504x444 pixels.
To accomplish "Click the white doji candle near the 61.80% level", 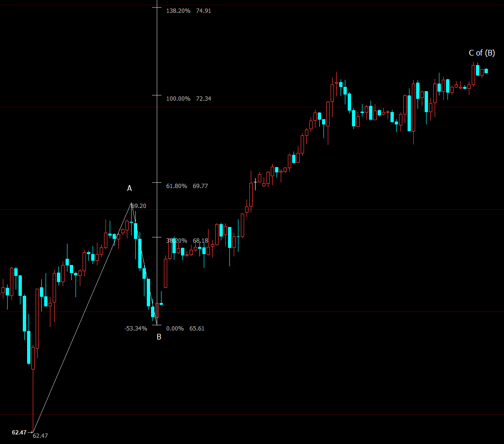I will tap(255, 181).
